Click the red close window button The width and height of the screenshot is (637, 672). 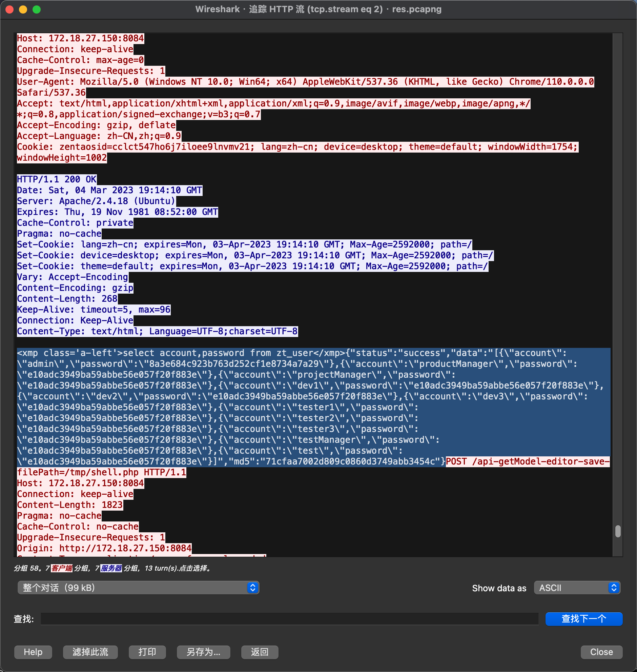click(9, 9)
